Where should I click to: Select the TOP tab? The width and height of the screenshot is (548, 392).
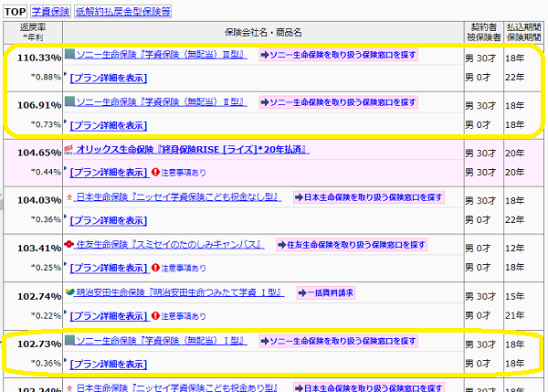15,12
